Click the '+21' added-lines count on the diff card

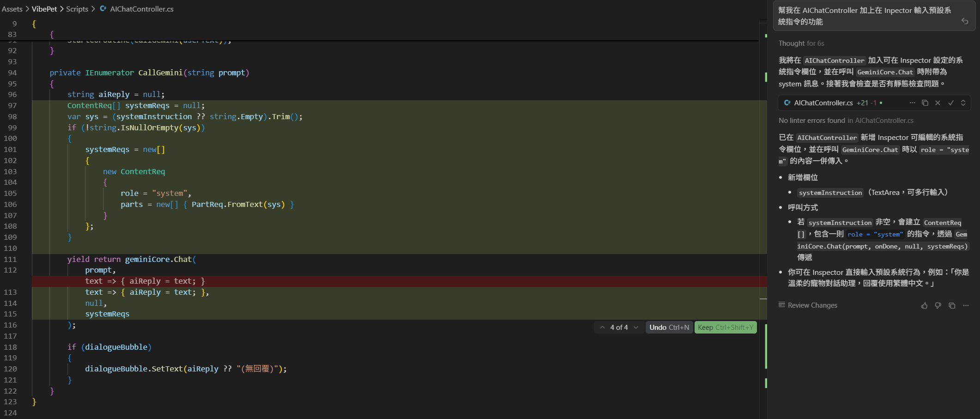coord(862,103)
